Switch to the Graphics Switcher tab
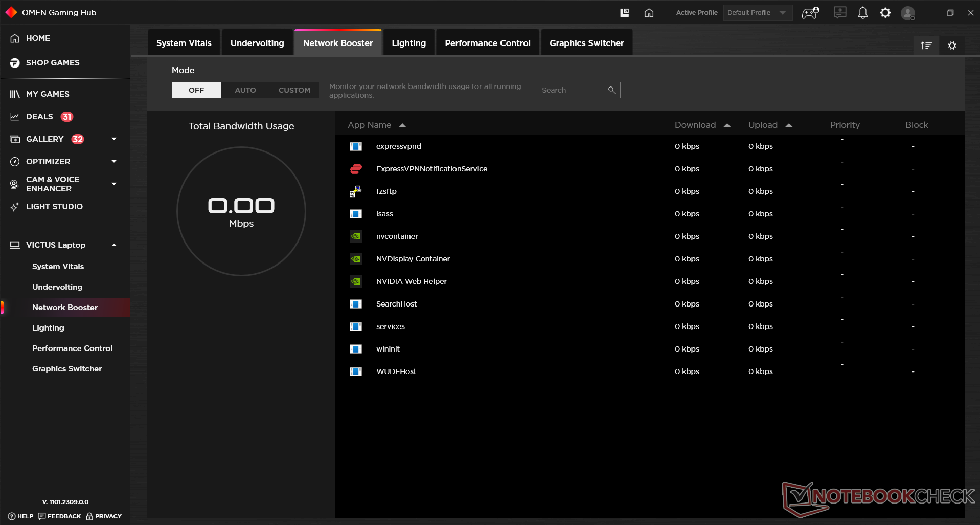Screen dimensions: 980x525 tap(587, 43)
